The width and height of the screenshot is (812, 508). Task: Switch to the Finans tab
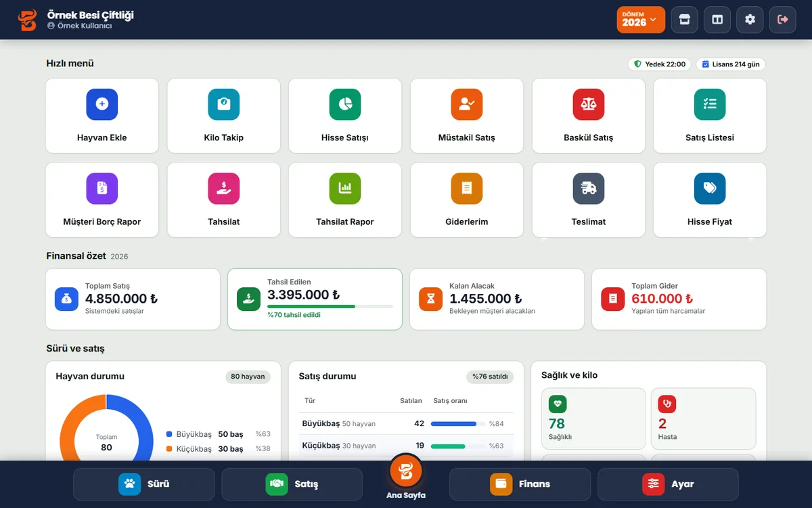(x=520, y=484)
